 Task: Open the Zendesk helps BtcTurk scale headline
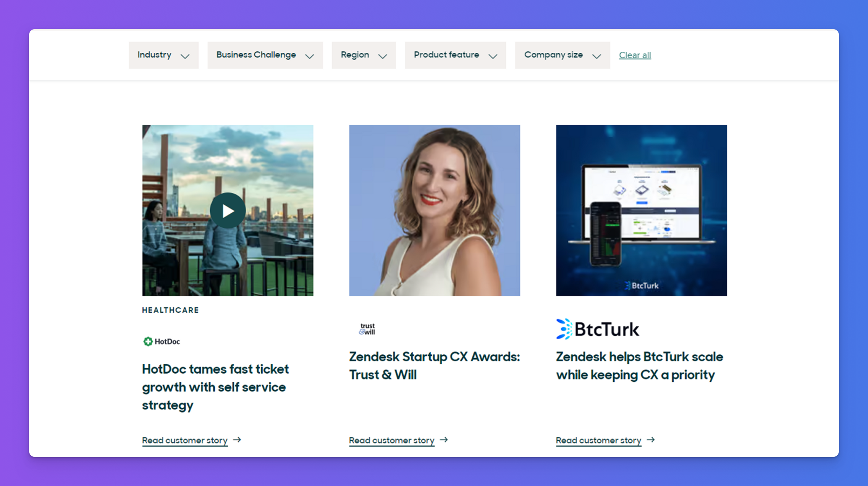tap(640, 366)
